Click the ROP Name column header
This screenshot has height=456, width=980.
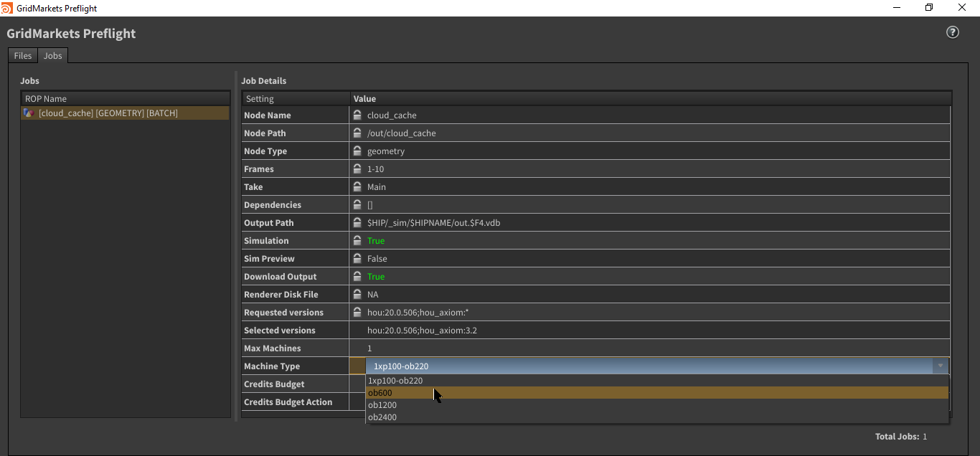[x=125, y=99]
